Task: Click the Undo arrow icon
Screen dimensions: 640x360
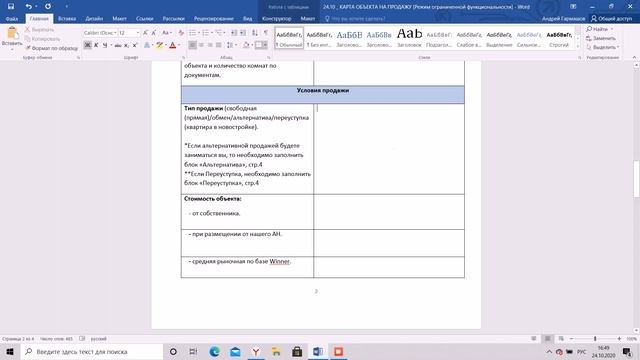Action: [28, 6]
